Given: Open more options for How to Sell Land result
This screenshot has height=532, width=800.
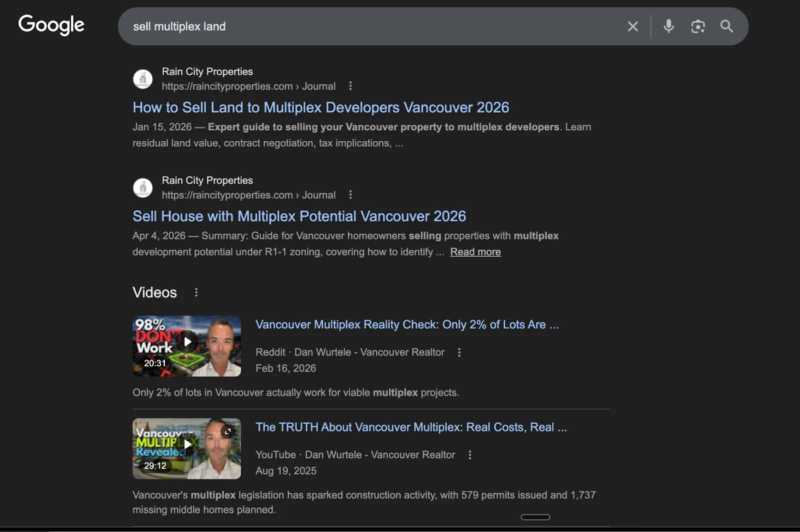Looking at the screenshot, I should click(x=350, y=86).
